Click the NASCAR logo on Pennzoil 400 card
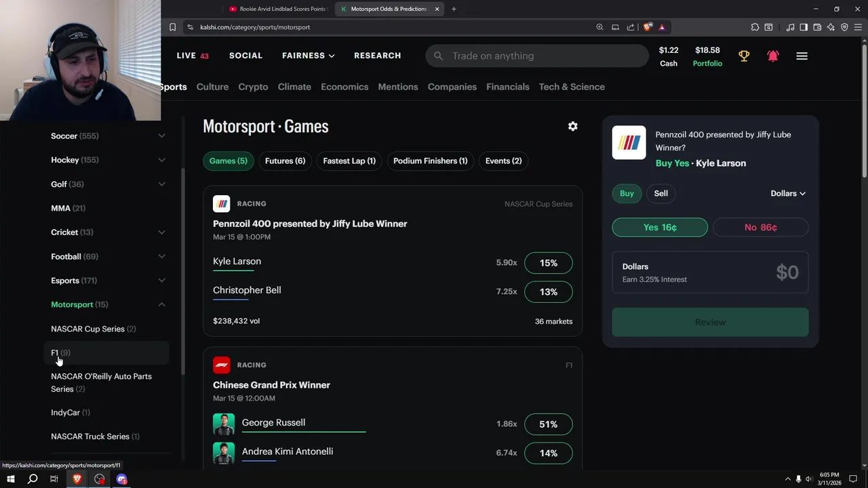Screen dimensions: 868x488 pyautogui.click(x=221, y=204)
